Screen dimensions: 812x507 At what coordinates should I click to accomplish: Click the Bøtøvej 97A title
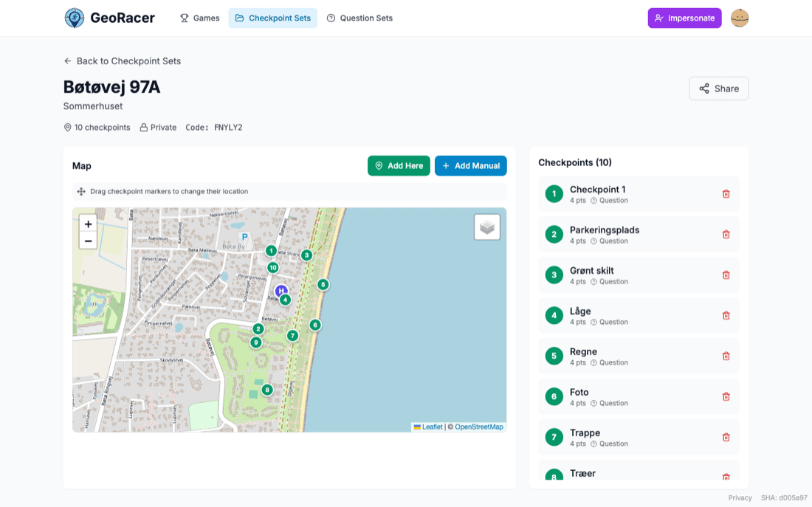coord(112,87)
